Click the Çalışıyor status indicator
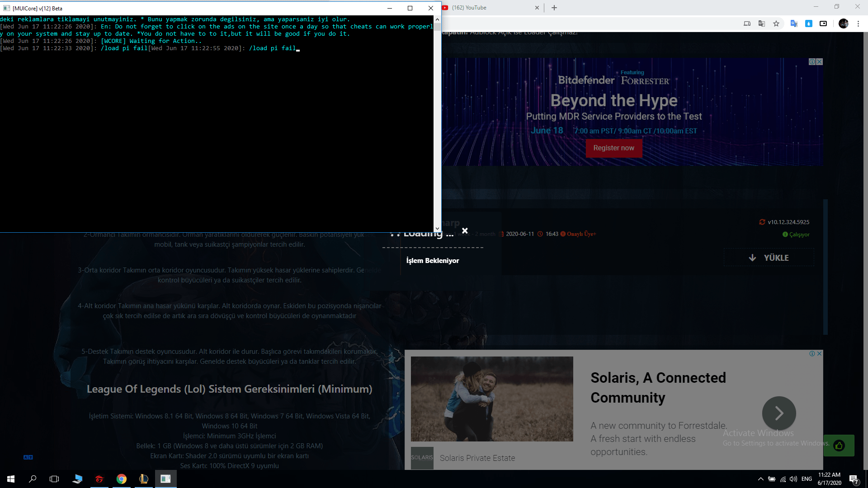Image resolution: width=868 pixels, height=488 pixels. (796, 235)
